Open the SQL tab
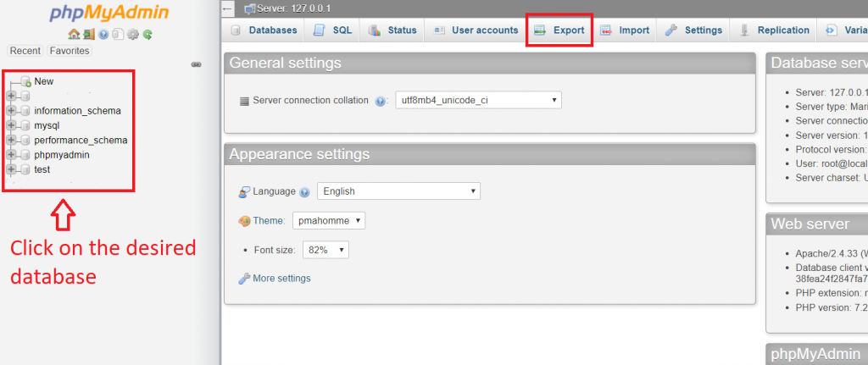The width and height of the screenshot is (868, 365). [332, 30]
